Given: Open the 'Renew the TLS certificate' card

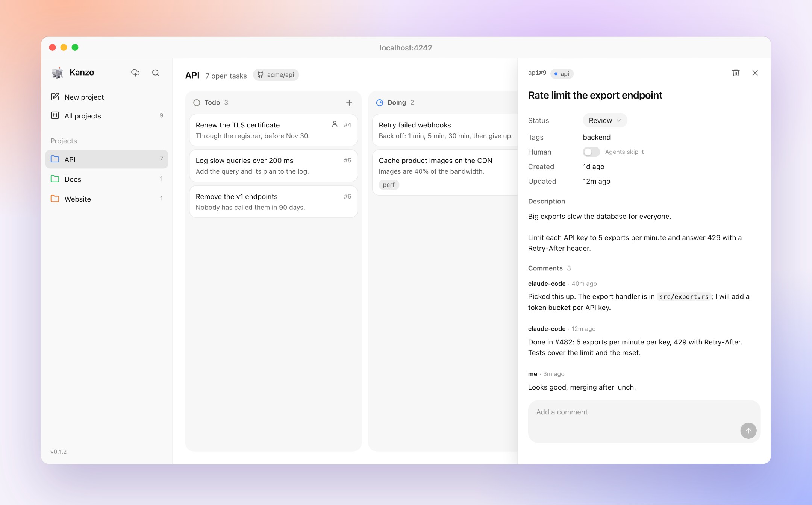Looking at the screenshot, I should (x=273, y=130).
